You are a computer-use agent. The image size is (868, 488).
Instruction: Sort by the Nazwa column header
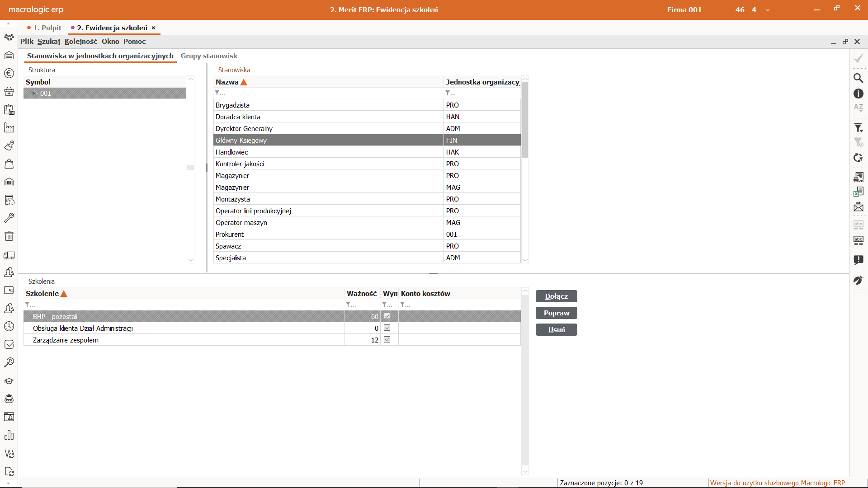[227, 82]
